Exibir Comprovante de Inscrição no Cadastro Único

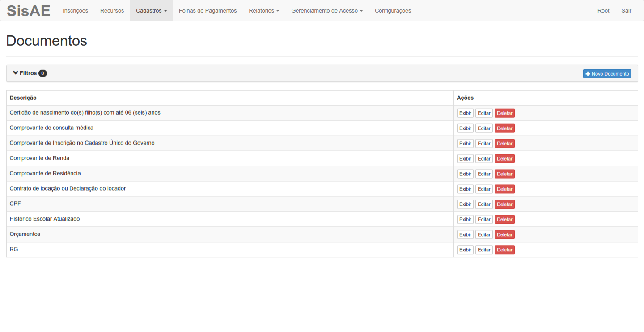[465, 144]
